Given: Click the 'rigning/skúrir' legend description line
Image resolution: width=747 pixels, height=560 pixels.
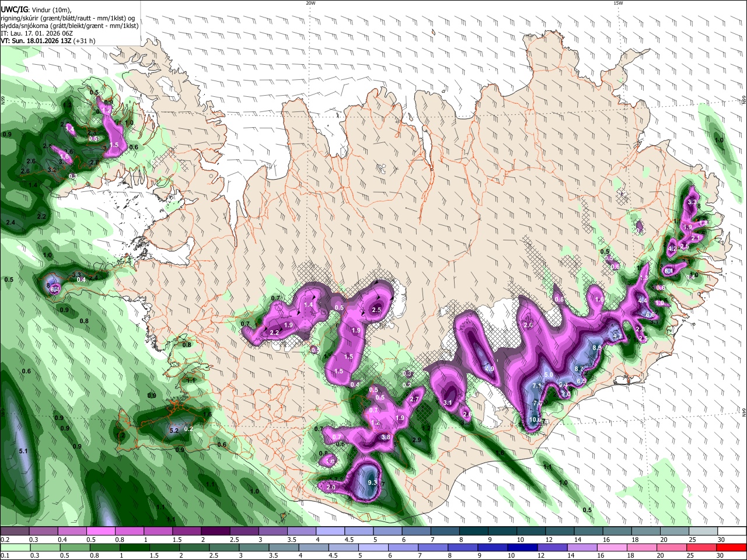Looking at the screenshot, I should tap(68, 18).
